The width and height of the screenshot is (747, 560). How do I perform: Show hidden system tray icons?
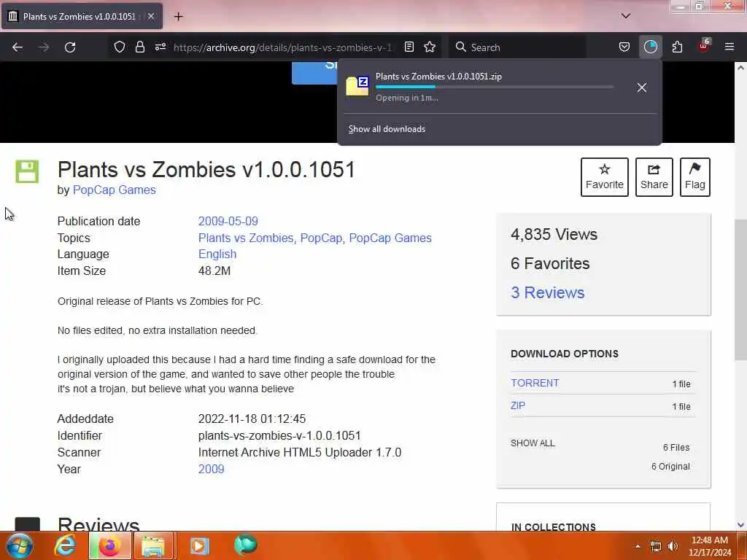(x=638, y=546)
